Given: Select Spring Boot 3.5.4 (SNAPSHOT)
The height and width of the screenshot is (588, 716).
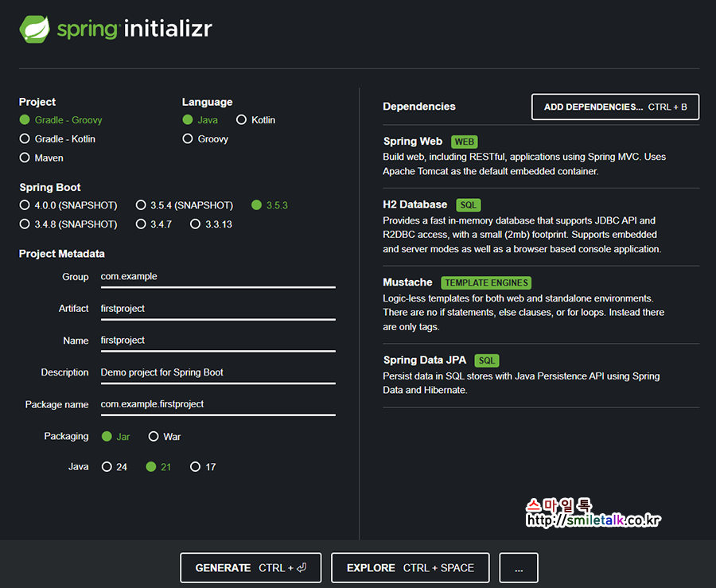Looking at the screenshot, I should 185,205.
